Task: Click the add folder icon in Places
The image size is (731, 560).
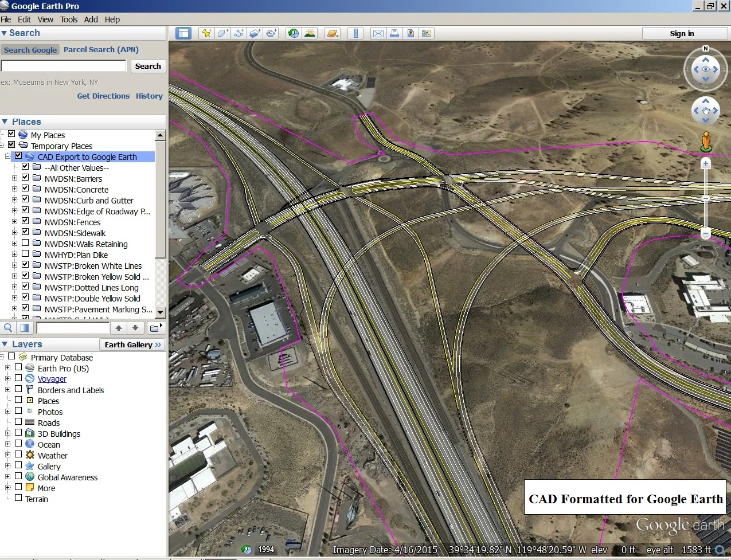Action: (x=155, y=328)
